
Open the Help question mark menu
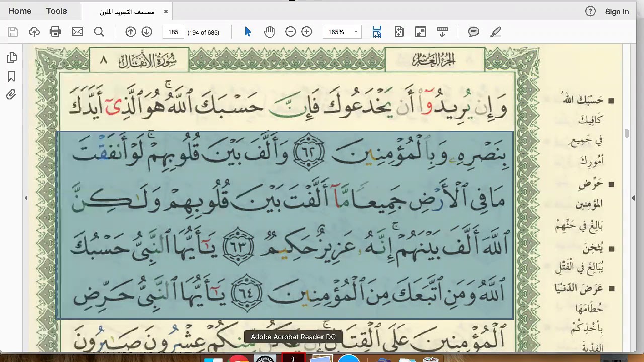(x=591, y=11)
